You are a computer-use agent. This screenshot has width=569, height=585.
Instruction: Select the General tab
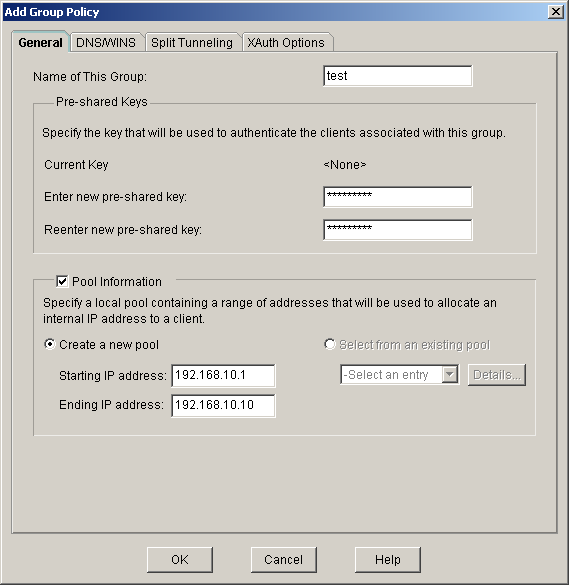(40, 43)
